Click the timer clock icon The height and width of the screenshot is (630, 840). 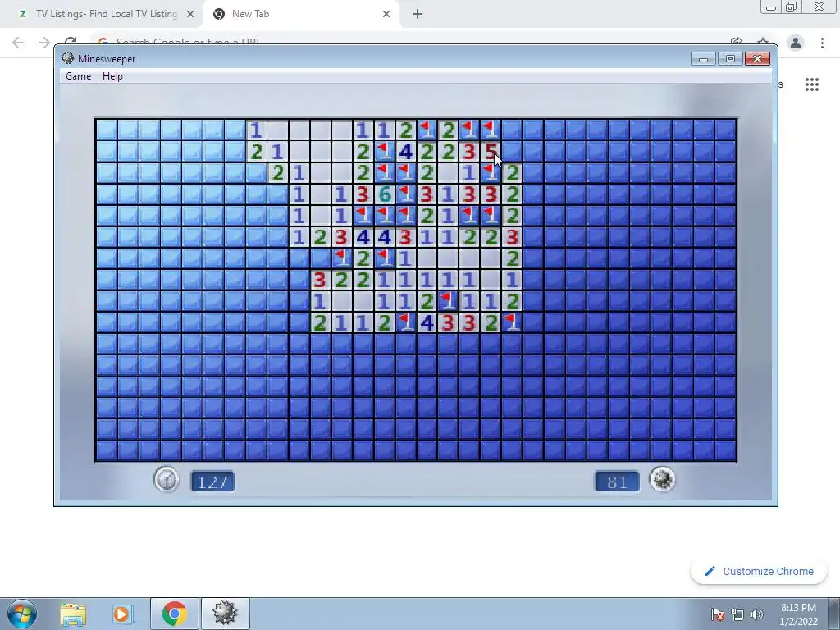point(167,479)
